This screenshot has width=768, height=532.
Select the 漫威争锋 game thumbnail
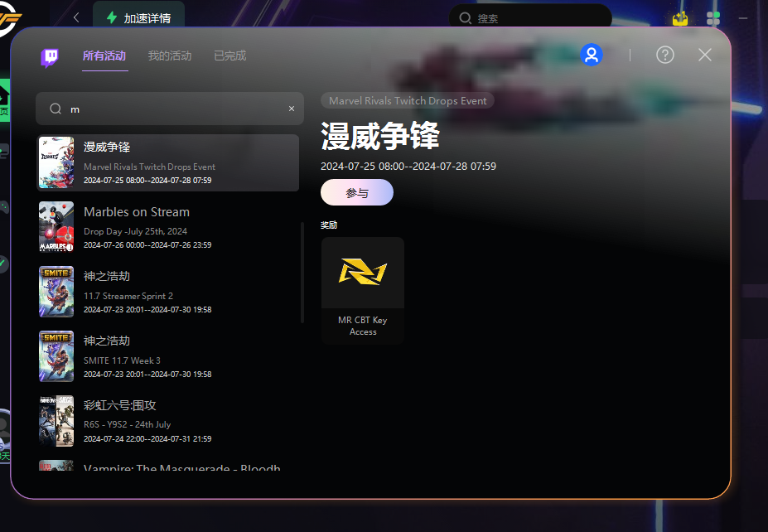coord(56,162)
